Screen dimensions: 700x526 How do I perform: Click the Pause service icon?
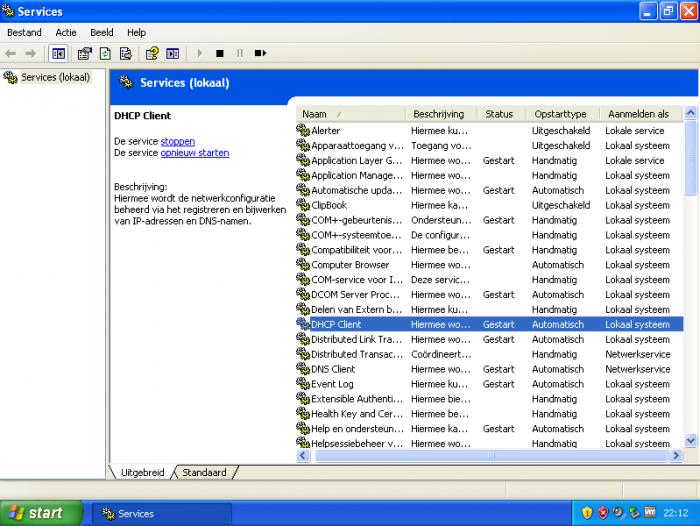point(240,54)
